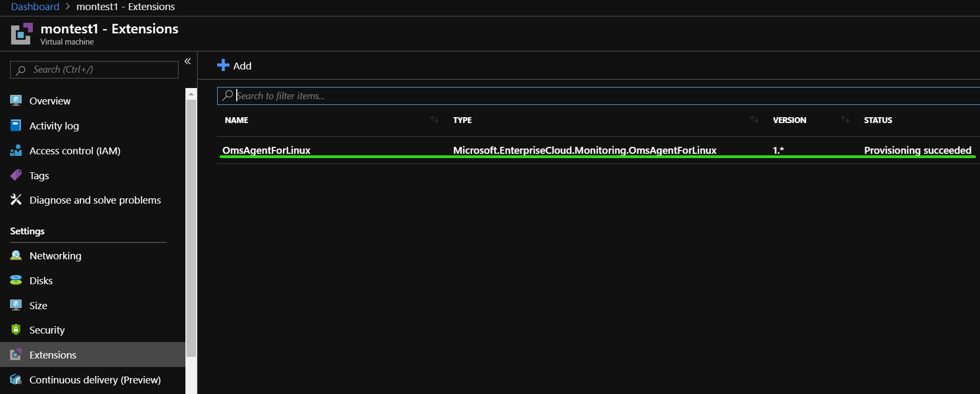
Task: Sort by the NAME column arrows
Action: (x=434, y=119)
